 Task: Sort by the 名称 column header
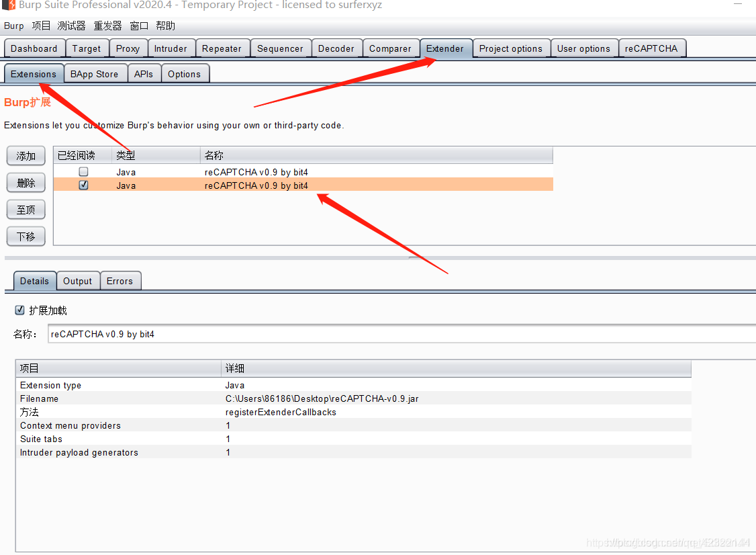coord(377,155)
